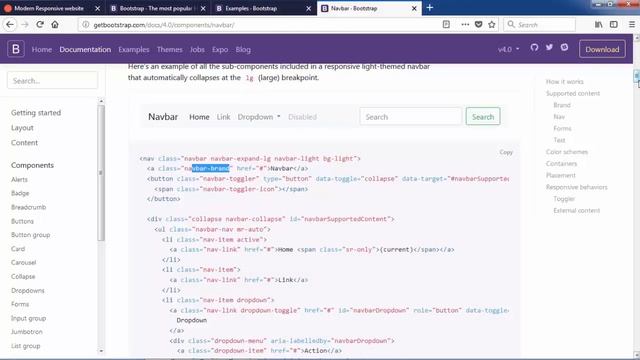
Task: Expand Getting started in sidebar
Action: (x=36, y=113)
